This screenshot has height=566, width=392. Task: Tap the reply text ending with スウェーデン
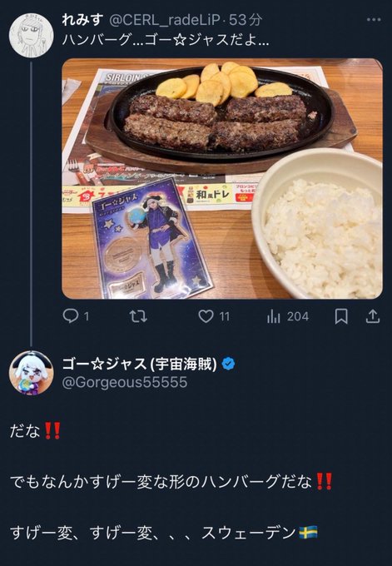164,533
